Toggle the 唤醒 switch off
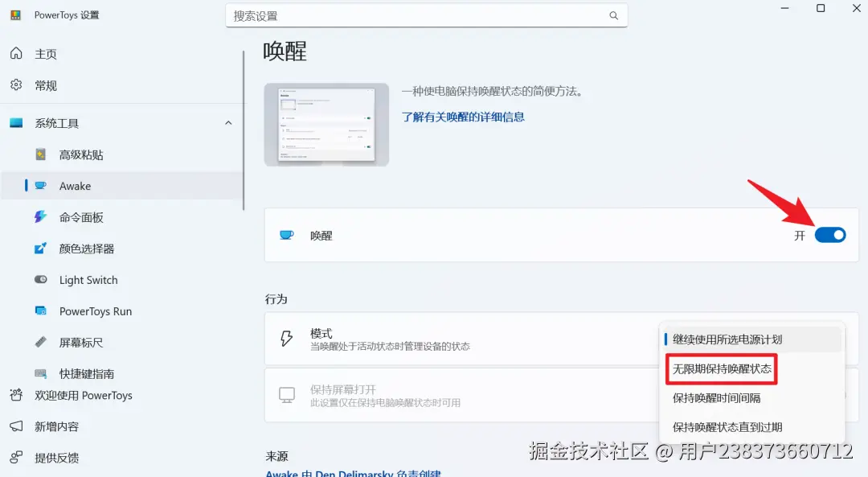 [x=831, y=235]
